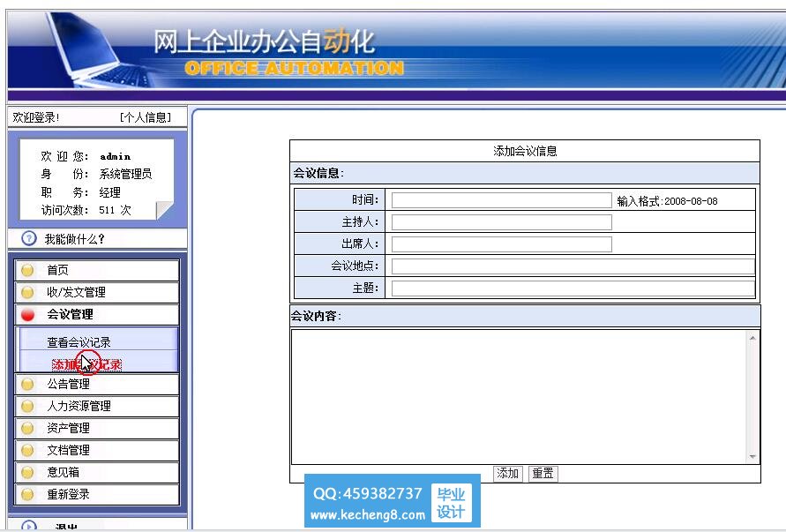The image size is (786, 532).
Task: Click the 添加 submit button
Action: click(x=507, y=474)
